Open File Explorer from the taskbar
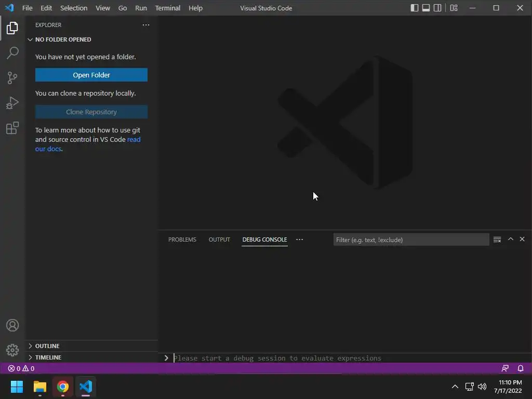532x399 pixels. coord(39,387)
